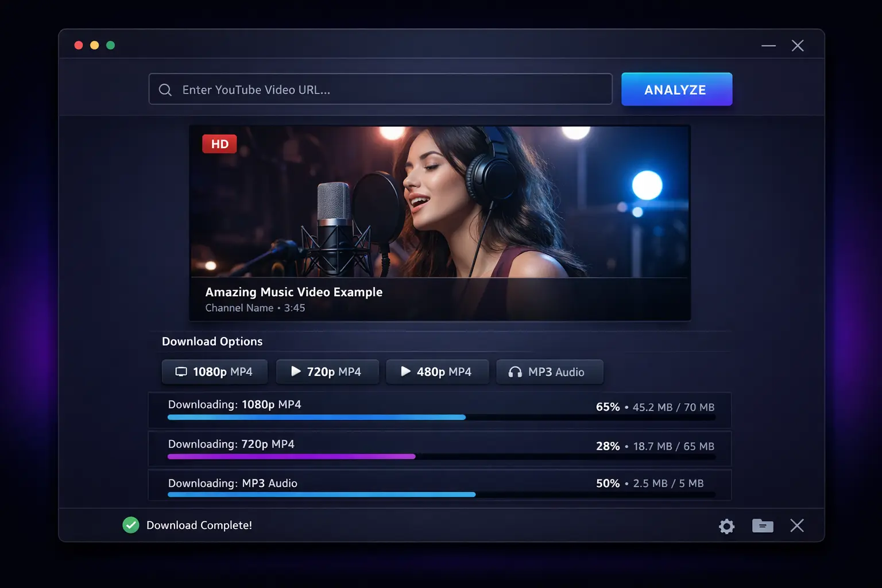Click the MP3 Audio download progress bar
Screen dimensions: 882x588
(441, 494)
